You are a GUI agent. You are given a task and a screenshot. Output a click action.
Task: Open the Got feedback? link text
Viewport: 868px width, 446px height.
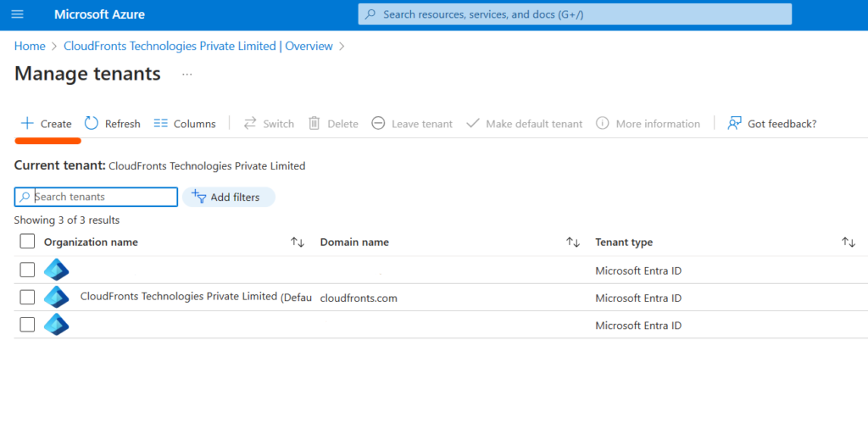pos(782,124)
